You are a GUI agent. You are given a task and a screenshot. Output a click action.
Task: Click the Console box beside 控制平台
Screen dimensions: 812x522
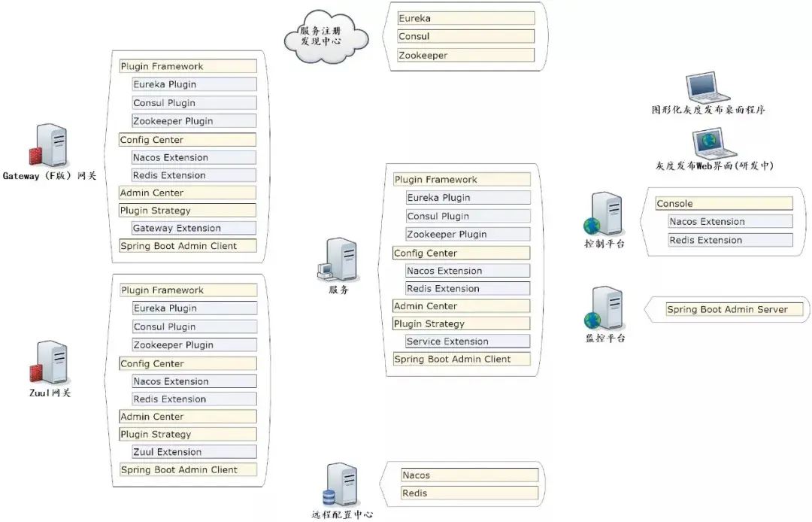pyautogui.click(x=724, y=204)
